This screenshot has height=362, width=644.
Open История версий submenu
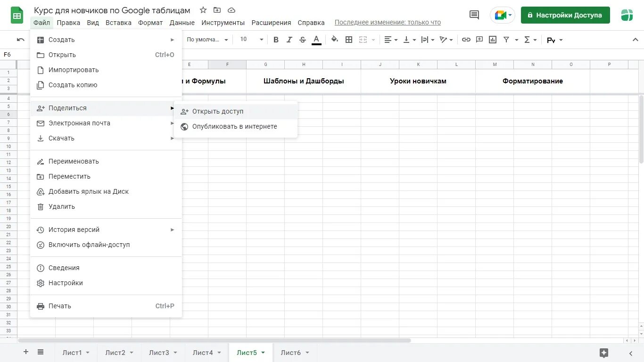pyautogui.click(x=106, y=230)
